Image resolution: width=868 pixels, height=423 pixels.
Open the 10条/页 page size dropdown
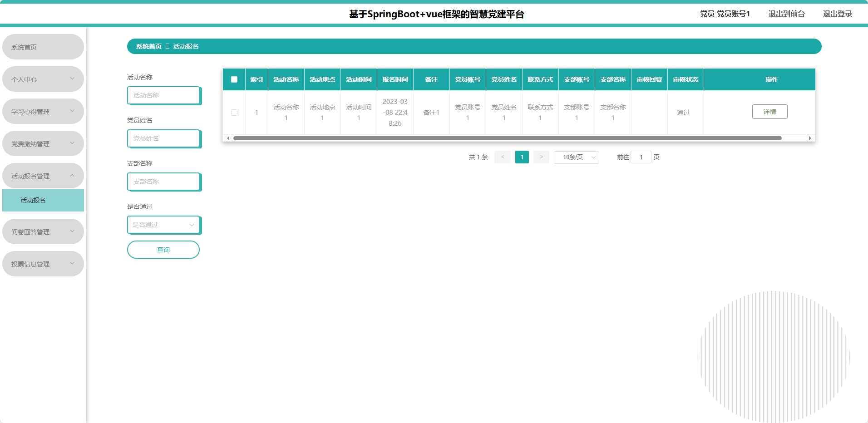click(577, 157)
